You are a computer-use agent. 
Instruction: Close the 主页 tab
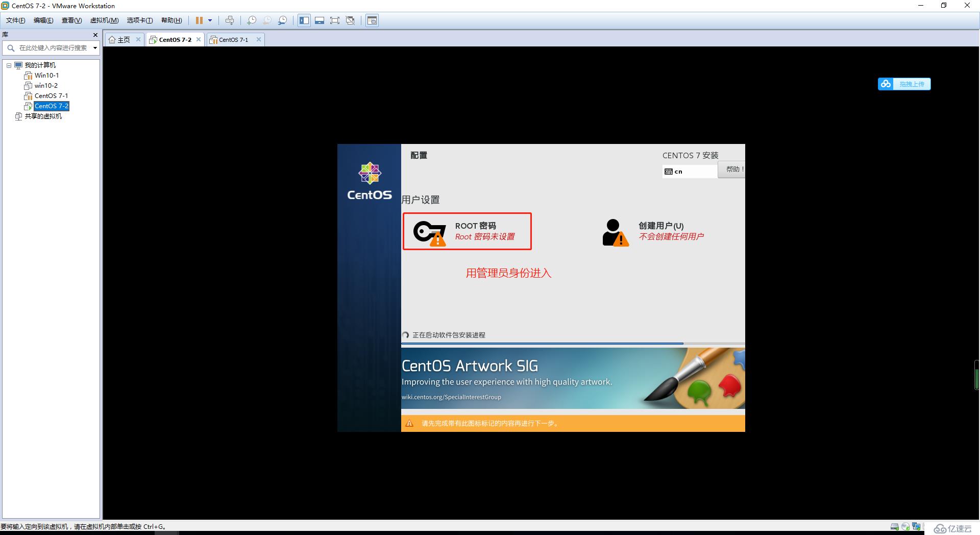(138, 39)
